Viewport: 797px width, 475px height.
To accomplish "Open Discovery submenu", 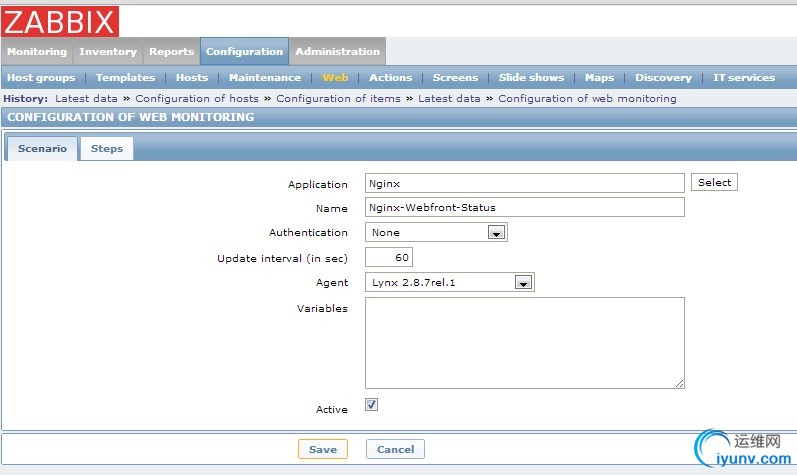I will click(x=663, y=78).
